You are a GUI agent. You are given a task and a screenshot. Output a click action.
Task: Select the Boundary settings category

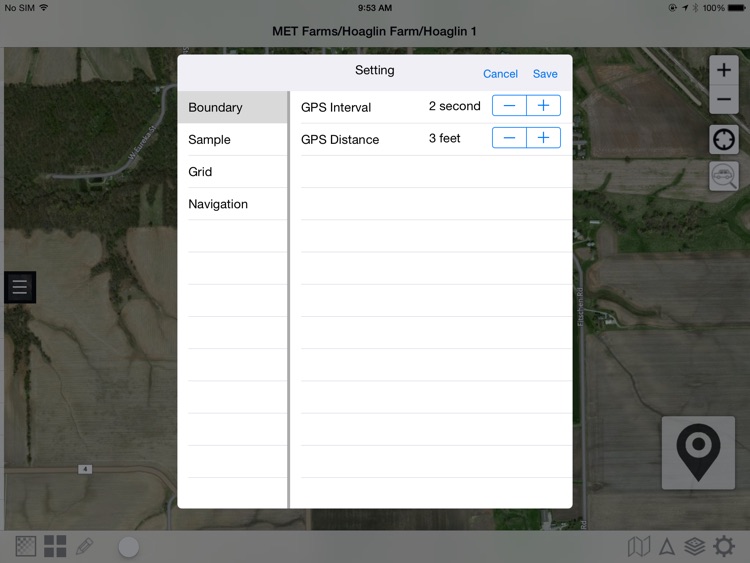[x=232, y=107]
